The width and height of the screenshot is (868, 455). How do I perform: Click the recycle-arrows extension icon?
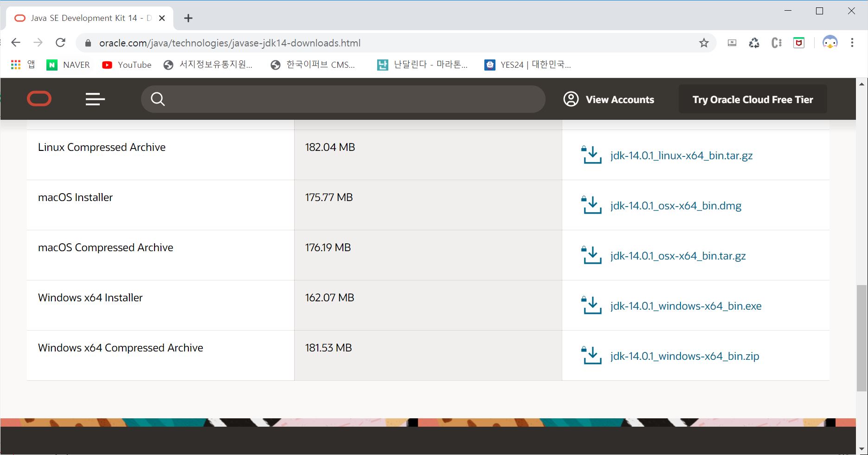point(754,43)
